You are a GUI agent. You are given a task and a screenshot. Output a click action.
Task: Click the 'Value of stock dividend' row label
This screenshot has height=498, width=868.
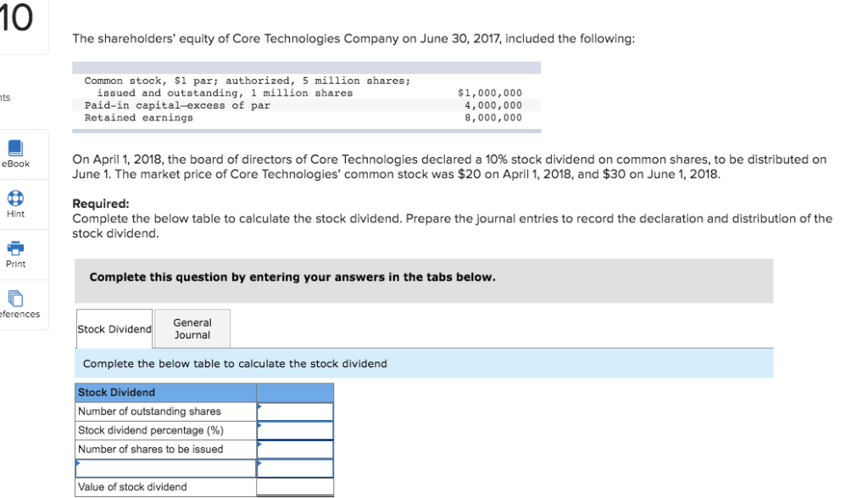pyautogui.click(x=132, y=487)
